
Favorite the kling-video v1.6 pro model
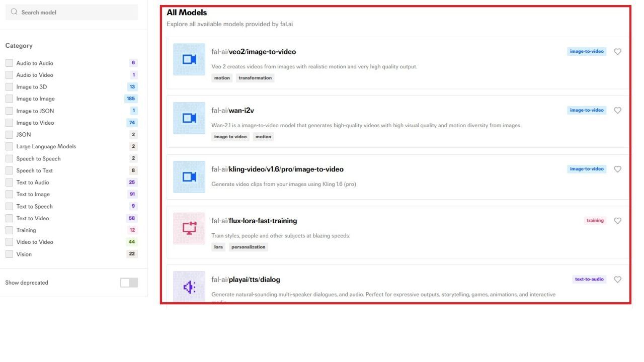pos(617,169)
